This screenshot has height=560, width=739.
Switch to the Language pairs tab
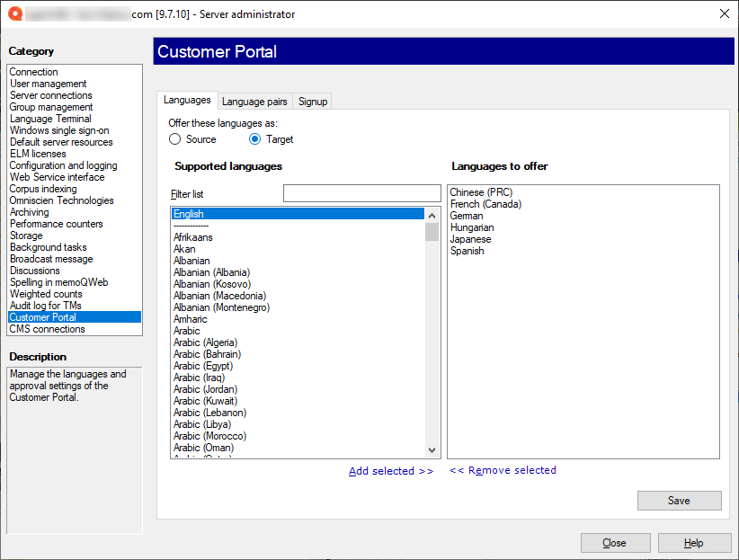254,102
